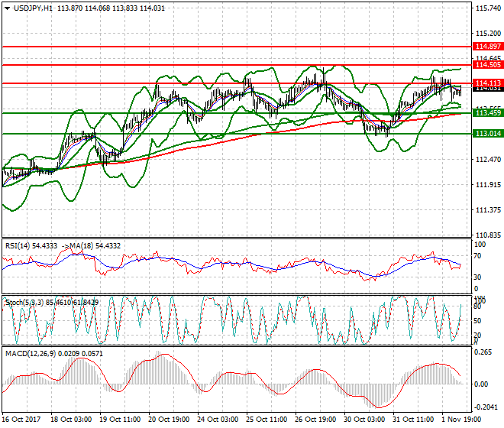Click the MA(18) 54.4332 label
The height and width of the screenshot is (428, 504).
(x=95, y=246)
